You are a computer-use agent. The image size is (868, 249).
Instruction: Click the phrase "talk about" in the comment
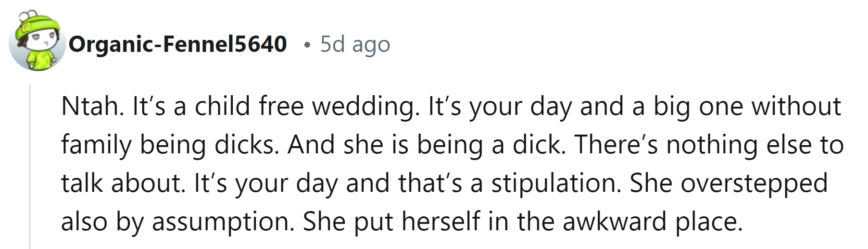tap(123, 183)
